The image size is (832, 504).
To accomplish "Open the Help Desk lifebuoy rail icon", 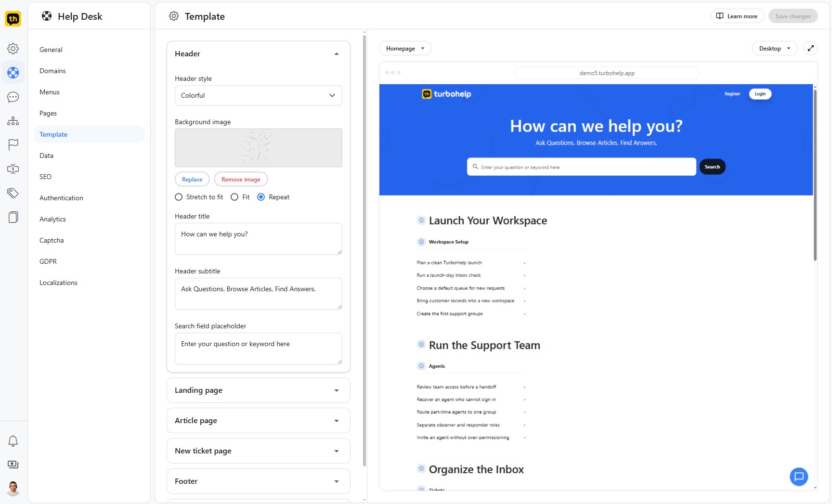I will 13,73.
